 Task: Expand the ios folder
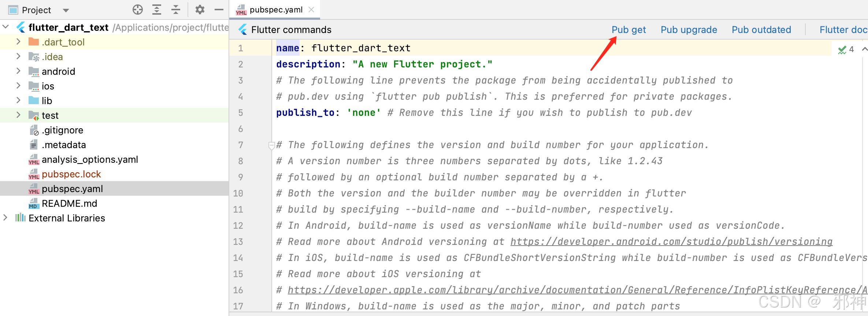(x=18, y=86)
